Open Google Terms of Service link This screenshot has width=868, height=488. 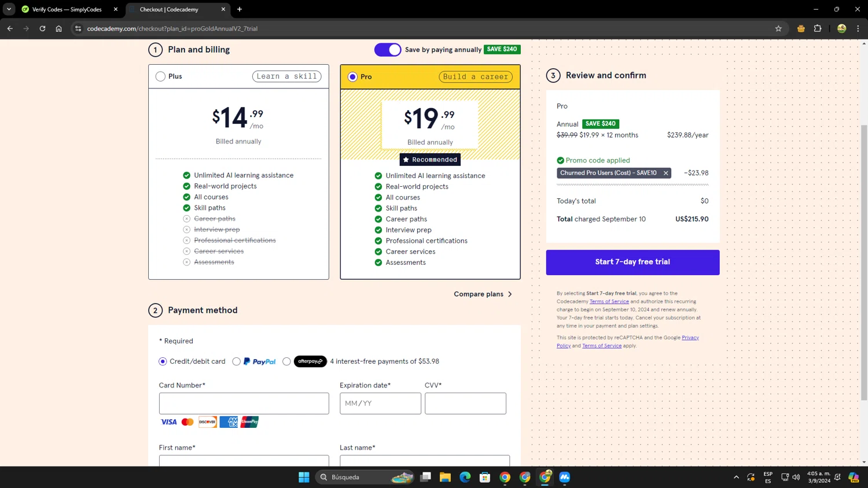pos(602,346)
